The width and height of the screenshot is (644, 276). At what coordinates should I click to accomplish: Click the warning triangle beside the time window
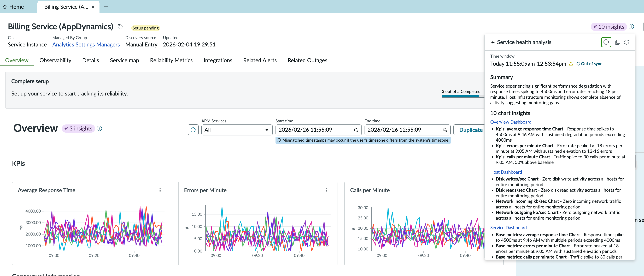coord(571,64)
